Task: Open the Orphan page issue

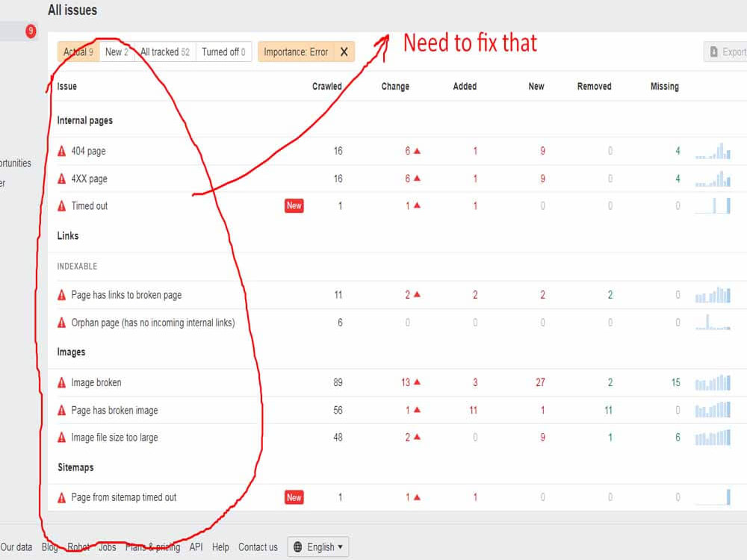Action: pos(153,323)
